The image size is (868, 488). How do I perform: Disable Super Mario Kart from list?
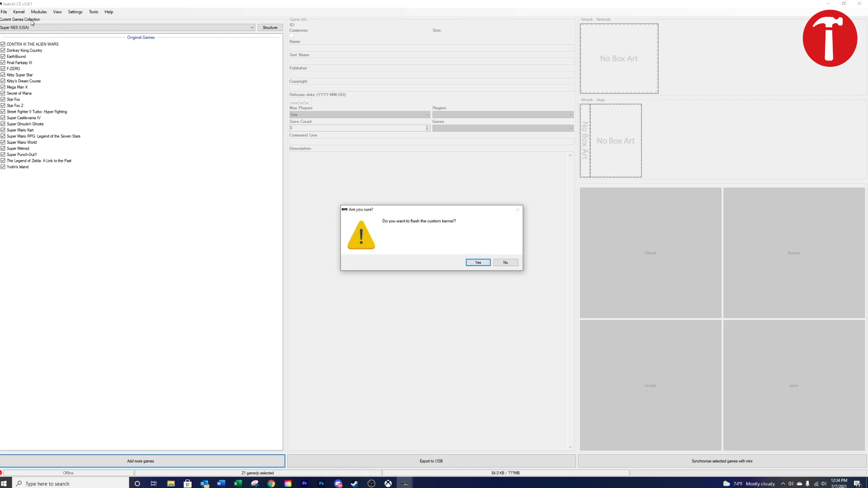pos(3,130)
